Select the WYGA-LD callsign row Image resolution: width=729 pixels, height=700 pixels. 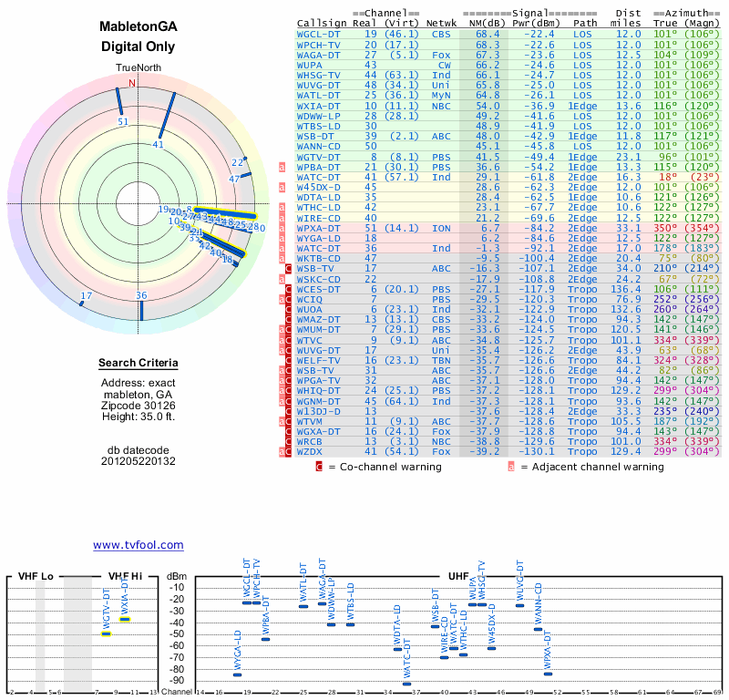click(x=318, y=239)
